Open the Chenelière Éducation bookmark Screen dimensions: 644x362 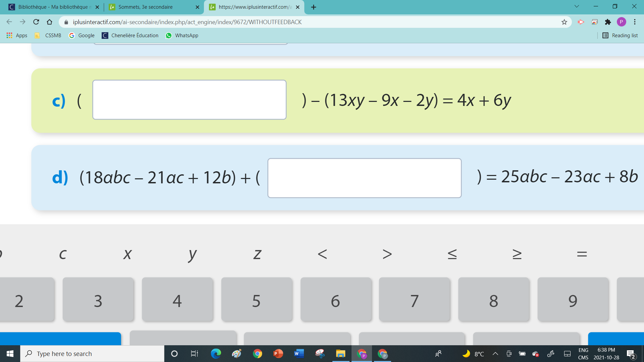[x=130, y=36]
